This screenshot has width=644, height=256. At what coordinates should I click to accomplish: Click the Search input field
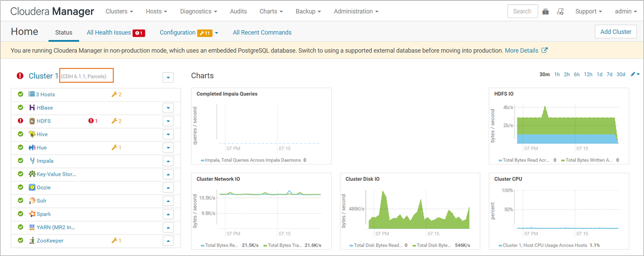[522, 11]
